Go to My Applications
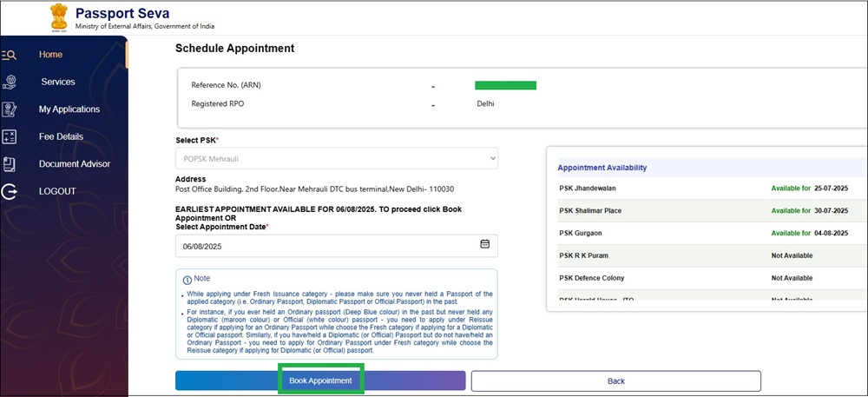The width and height of the screenshot is (868, 397). tap(69, 109)
